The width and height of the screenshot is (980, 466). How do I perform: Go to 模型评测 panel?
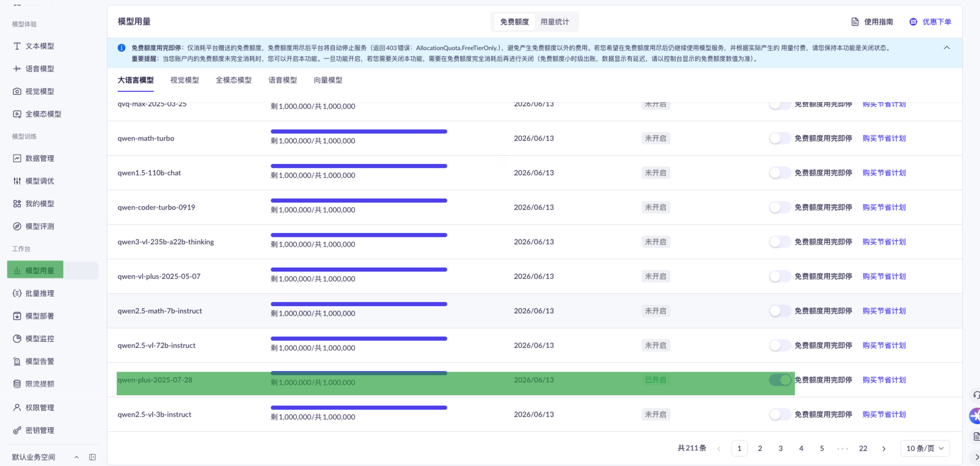39,226
